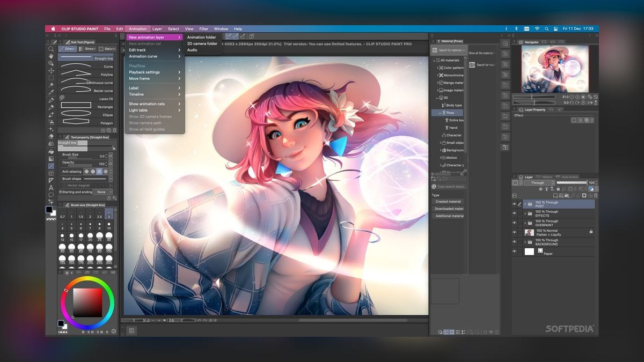
Task: Select the Eyedropper tool
Action: point(51,92)
